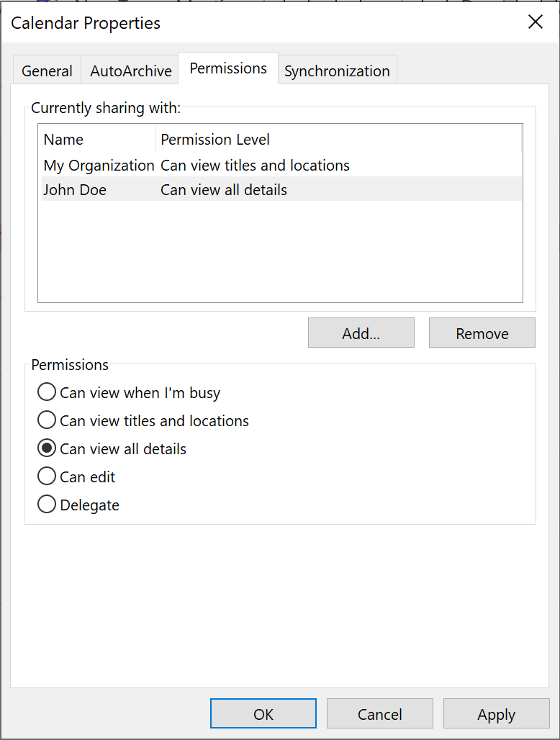
Task: Choose Can view when I'm busy
Action: tap(47, 392)
